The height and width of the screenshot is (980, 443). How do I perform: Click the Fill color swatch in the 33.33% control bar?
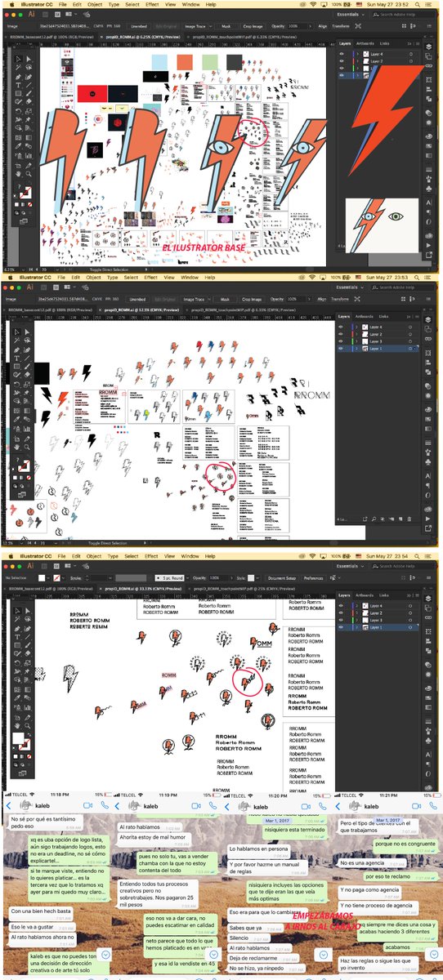42,577
